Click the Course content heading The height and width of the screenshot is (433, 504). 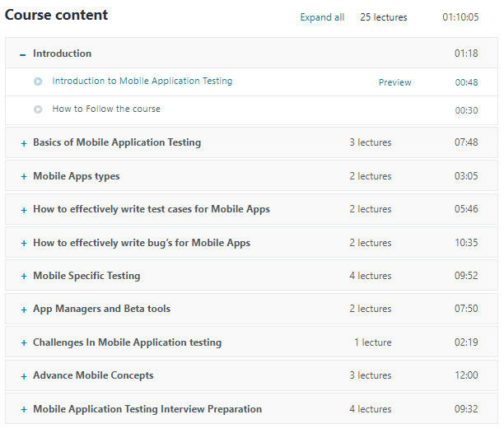tap(56, 15)
